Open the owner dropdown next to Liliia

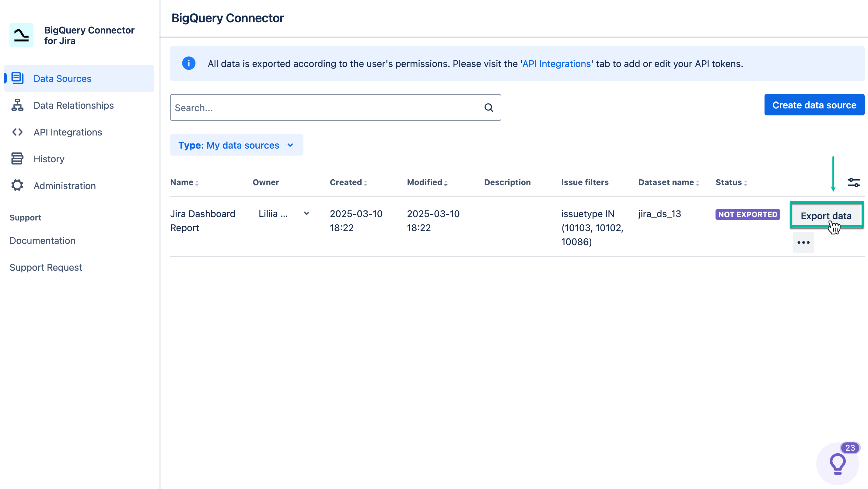pyautogui.click(x=306, y=213)
